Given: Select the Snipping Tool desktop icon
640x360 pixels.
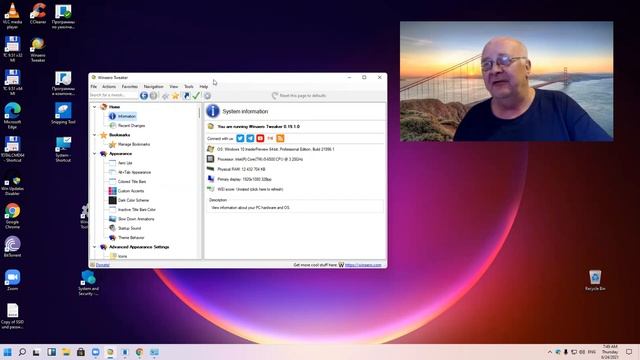Looking at the screenshot, I should (63, 113).
